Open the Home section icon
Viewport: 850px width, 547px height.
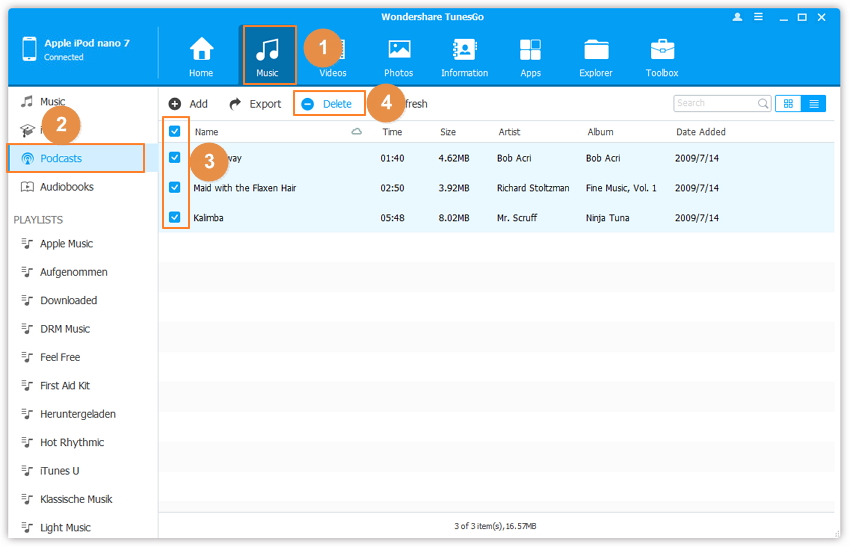pyautogui.click(x=201, y=50)
